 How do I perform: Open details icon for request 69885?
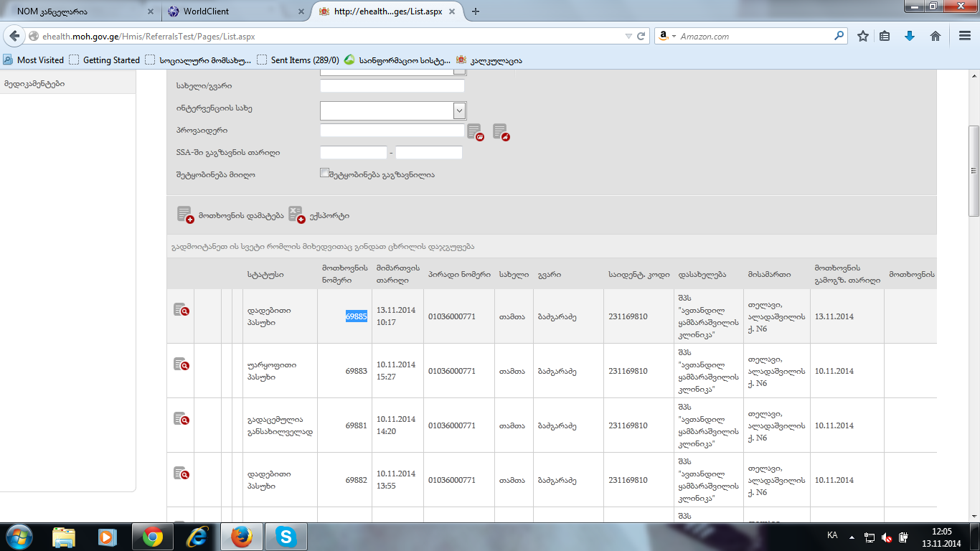pyautogui.click(x=181, y=309)
